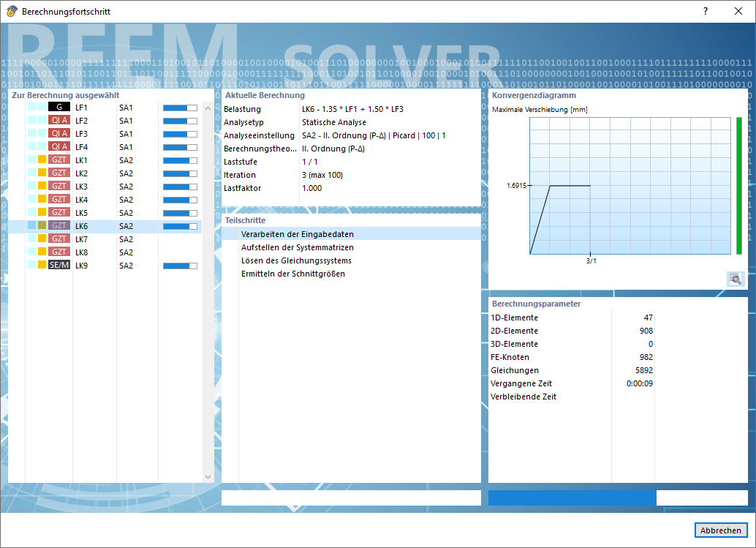
Task: Click the Vergangene Zeit value 0:00:09
Action: 640,383
